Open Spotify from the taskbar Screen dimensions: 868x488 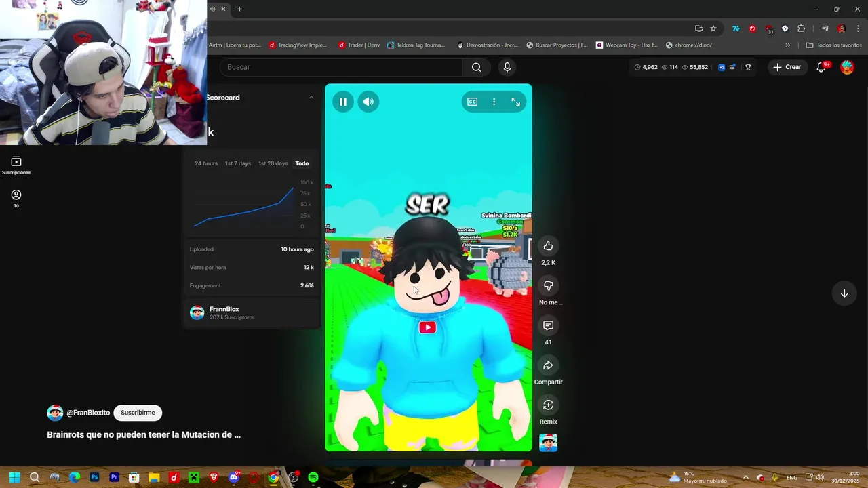(313, 478)
